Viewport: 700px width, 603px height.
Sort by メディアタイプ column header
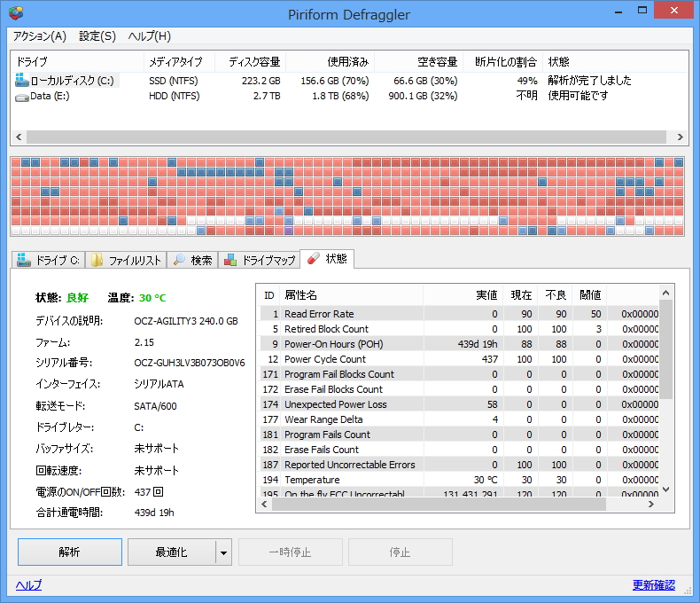point(180,62)
